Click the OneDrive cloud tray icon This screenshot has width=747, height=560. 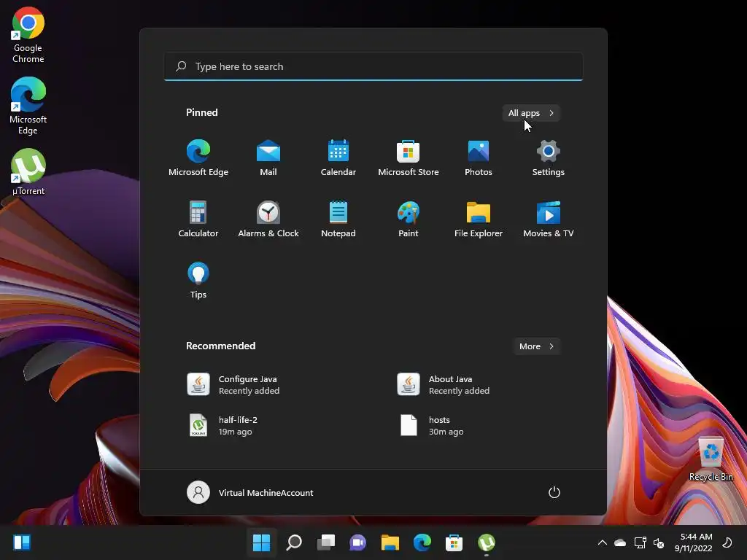[620, 542]
